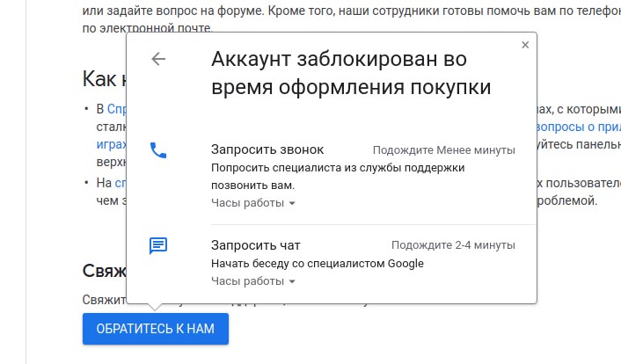Image resolution: width=621 pixels, height=364 pixels.
Task: Click the blue chat bubble icon
Action: coord(158,245)
